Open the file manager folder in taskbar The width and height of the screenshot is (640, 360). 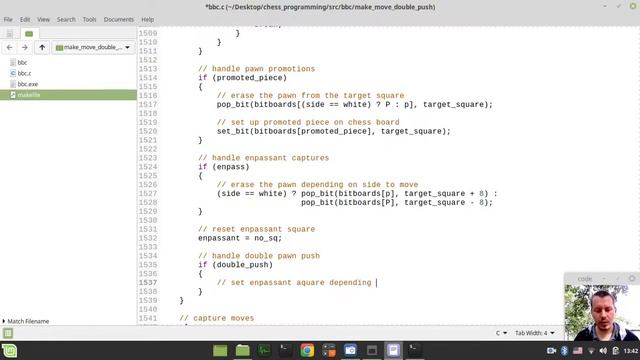pyautogui.click(x=242, y=351)
